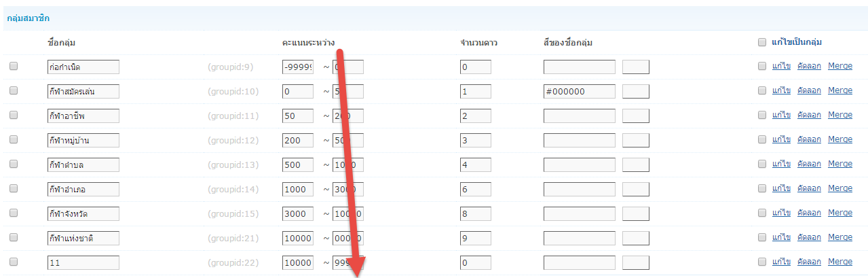Click 'คัดลอก' link in the groupid:15 row
The width and height of the screenshot is (868, 278).
pyautogui.click(x=809, y=213)
